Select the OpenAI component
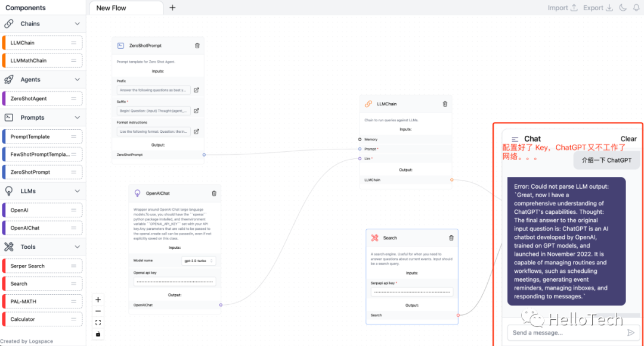 click(x=43, y=210)
